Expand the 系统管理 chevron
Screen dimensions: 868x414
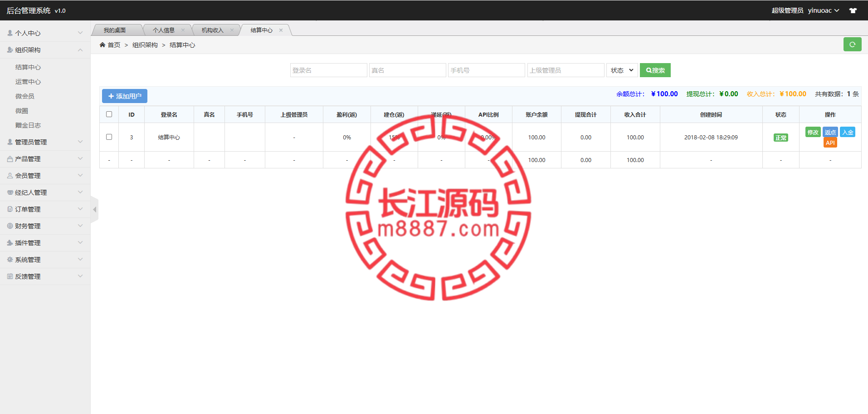pos(80,259)
